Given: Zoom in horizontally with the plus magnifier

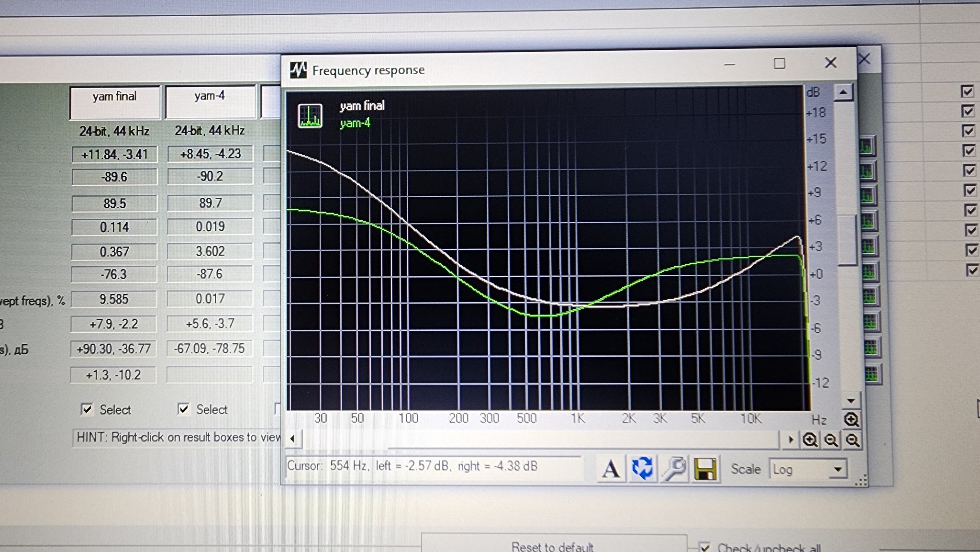Looking at the screenshot, I should point(810,439).
